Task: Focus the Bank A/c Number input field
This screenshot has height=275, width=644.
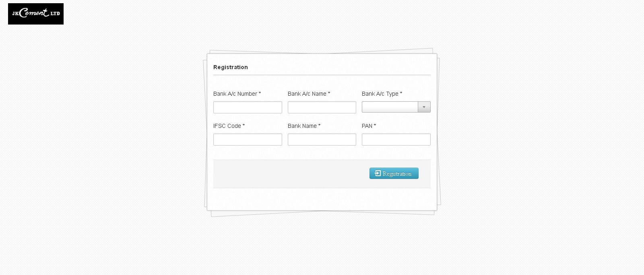Action: point(248,107)
